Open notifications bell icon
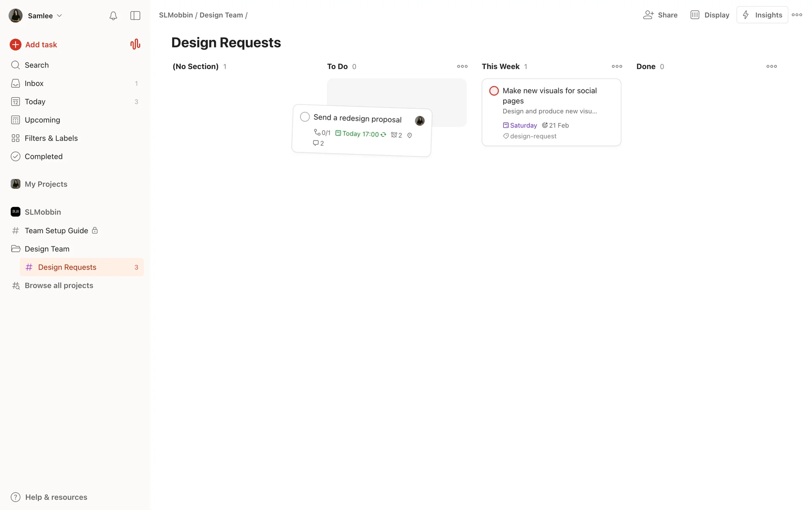This screenshot has width=812, height=510. (x=113, y=16)
